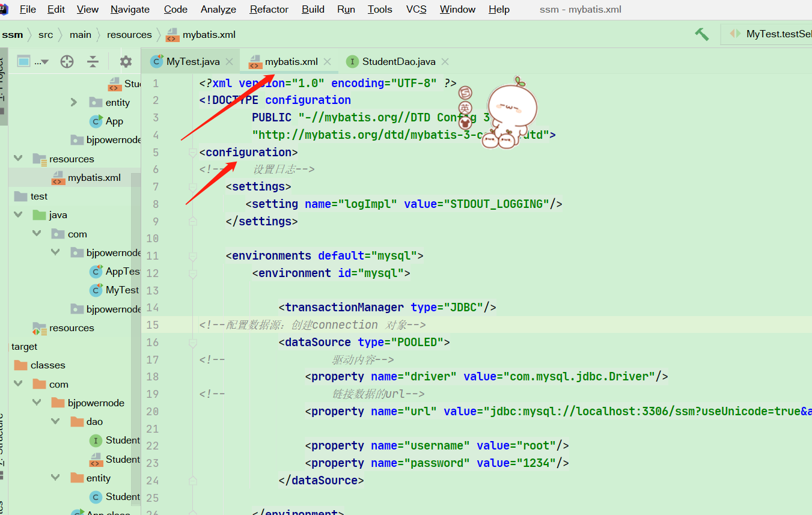The width and height of the screenshot is (812, 515).
Task: Expand the entity folder in project tree
Action: click(74, 102)
